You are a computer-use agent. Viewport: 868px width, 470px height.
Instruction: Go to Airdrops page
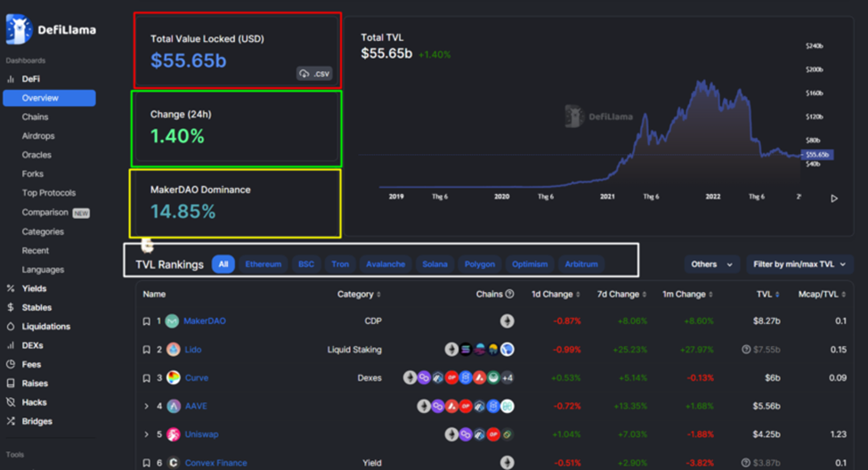click(x=38, y=135)
